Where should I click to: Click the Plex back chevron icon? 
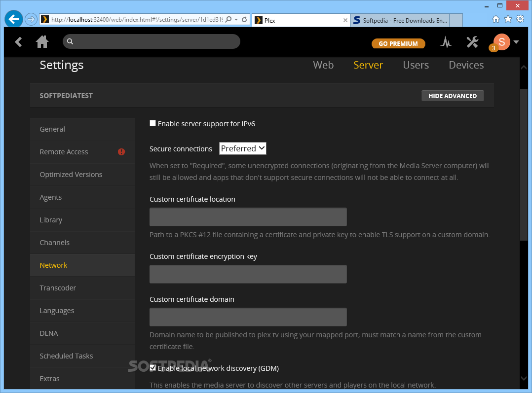[x=18, y=42]
